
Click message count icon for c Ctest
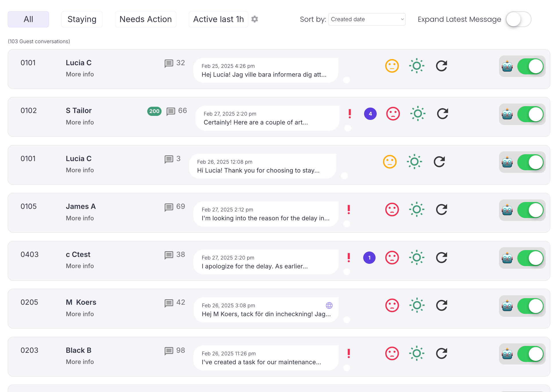(x=169, y=255)
